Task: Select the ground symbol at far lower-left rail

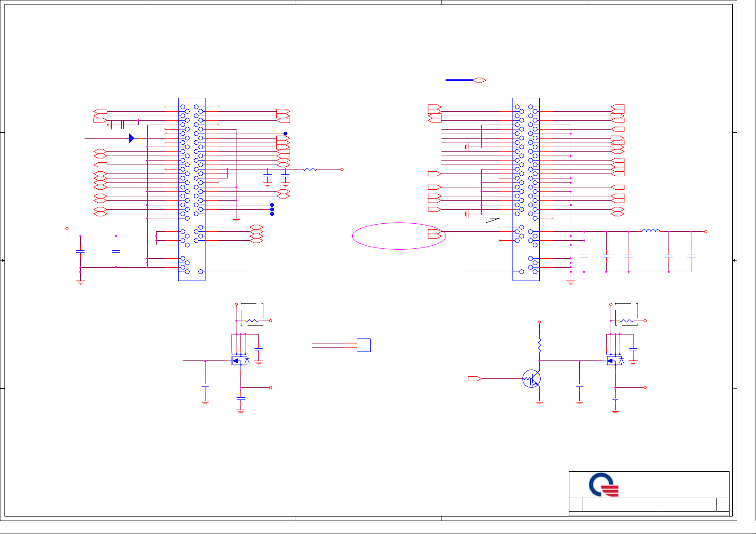Action: [80, 282]
